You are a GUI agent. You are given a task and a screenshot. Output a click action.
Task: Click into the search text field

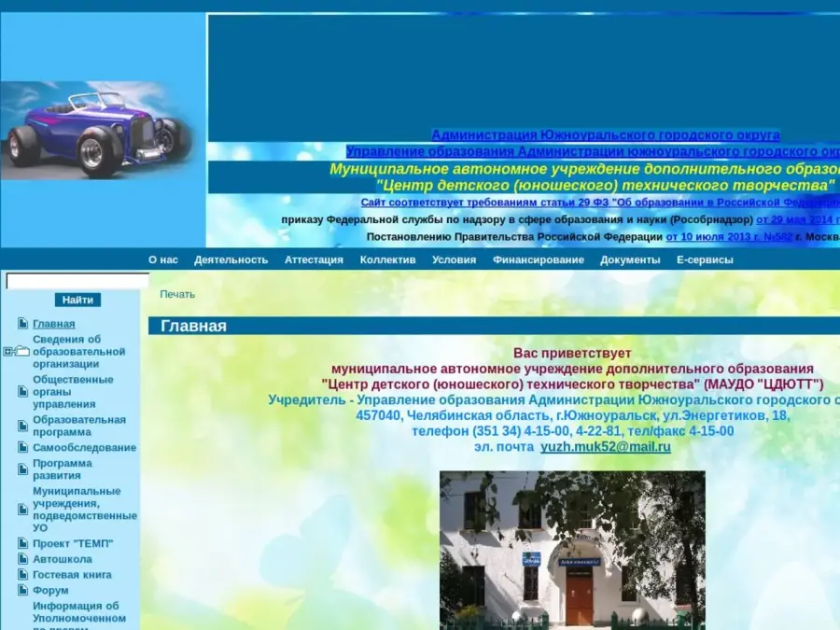(77, 281)
